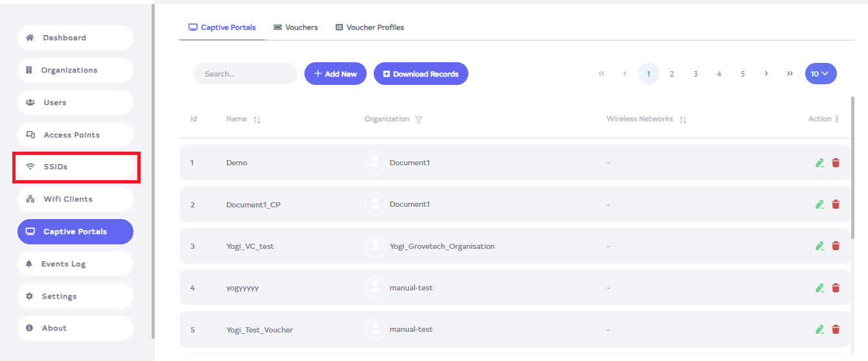Navigate to Access Points in sidebar

point(75,135)
